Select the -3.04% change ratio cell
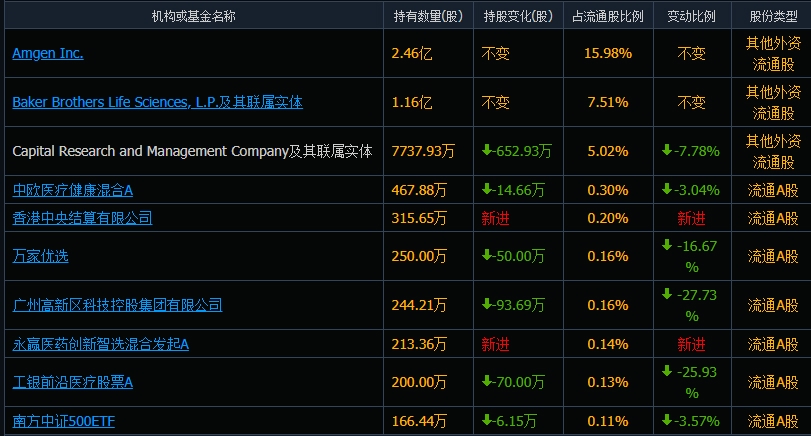 [x=690, y=190]
